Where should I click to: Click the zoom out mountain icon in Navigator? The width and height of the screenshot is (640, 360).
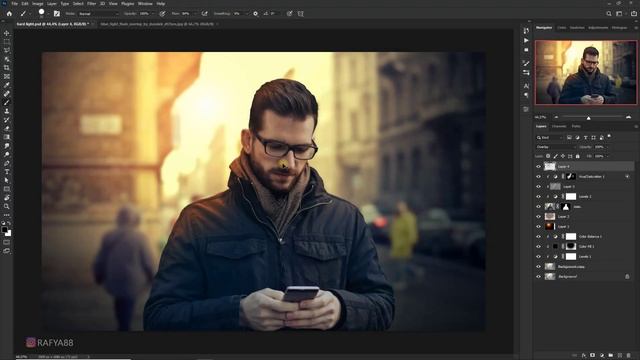click(x=556, y=117)
